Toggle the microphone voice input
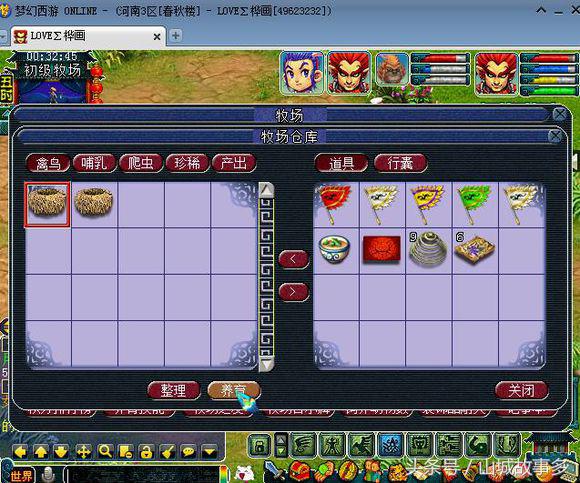 coord(48,475)
